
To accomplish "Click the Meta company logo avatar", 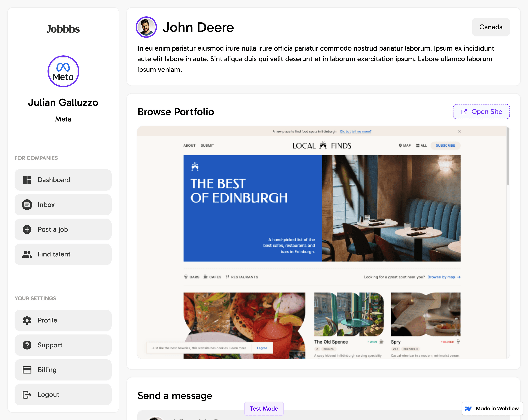I will 63,71.
